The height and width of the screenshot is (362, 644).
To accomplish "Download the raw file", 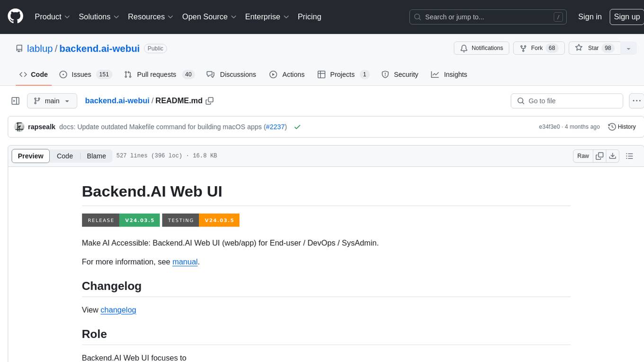I will [613, 156].
